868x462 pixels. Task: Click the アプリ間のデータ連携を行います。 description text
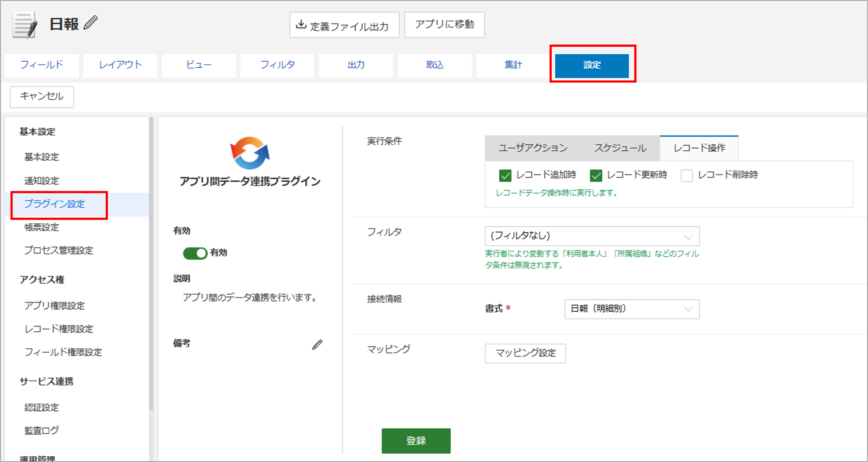coord(251,298)
